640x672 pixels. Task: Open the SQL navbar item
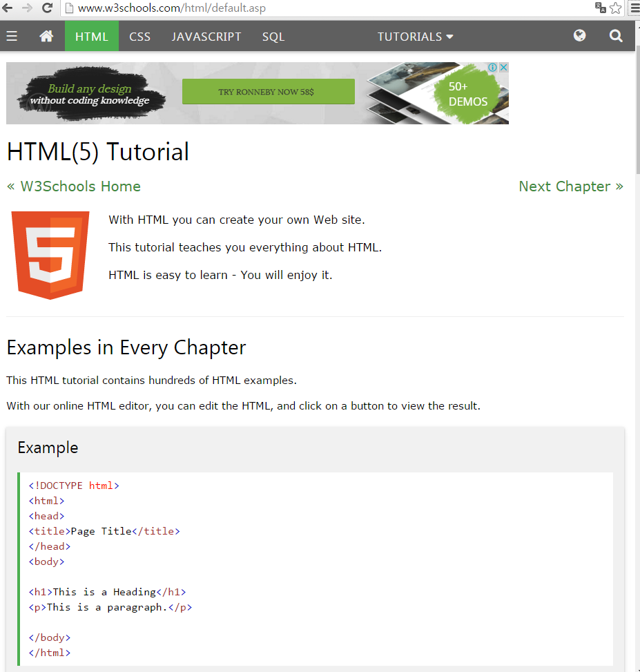coord(273,37)
